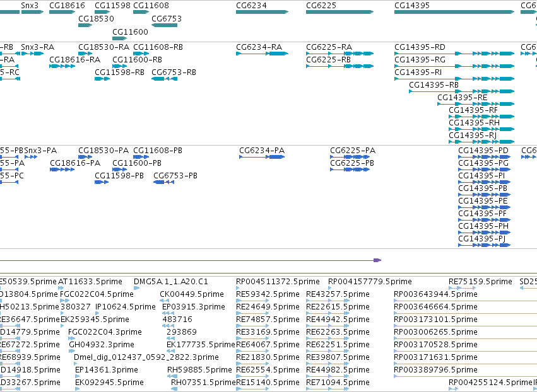Click protein CG18616-PA
537x392 pixels.
pos(75,163)
